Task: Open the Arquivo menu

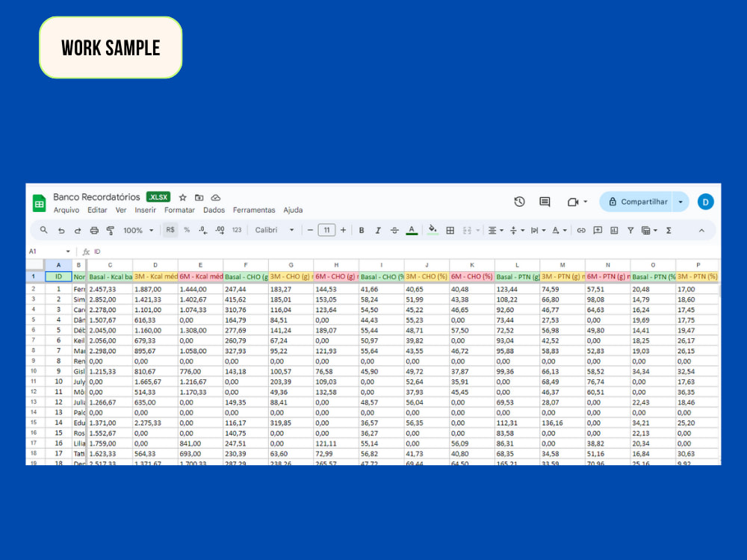Action: (x=66, y=210)
